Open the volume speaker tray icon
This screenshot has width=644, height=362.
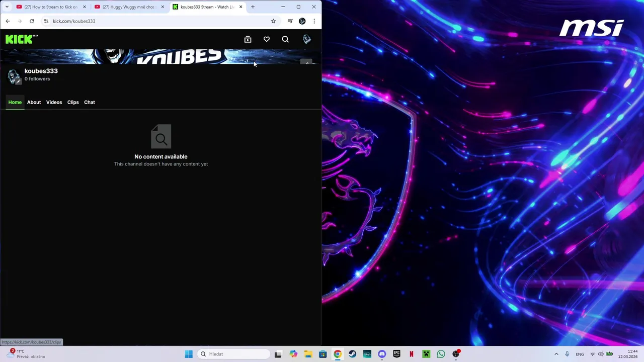[600, 354]
